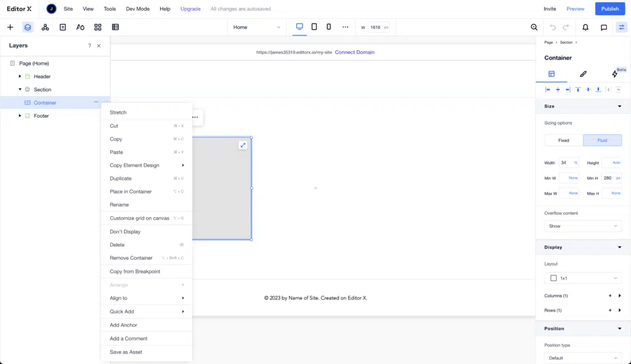The image size is (631, 364).
Task: Select the desktop breakpoint icon
Action: coord(299,26)
